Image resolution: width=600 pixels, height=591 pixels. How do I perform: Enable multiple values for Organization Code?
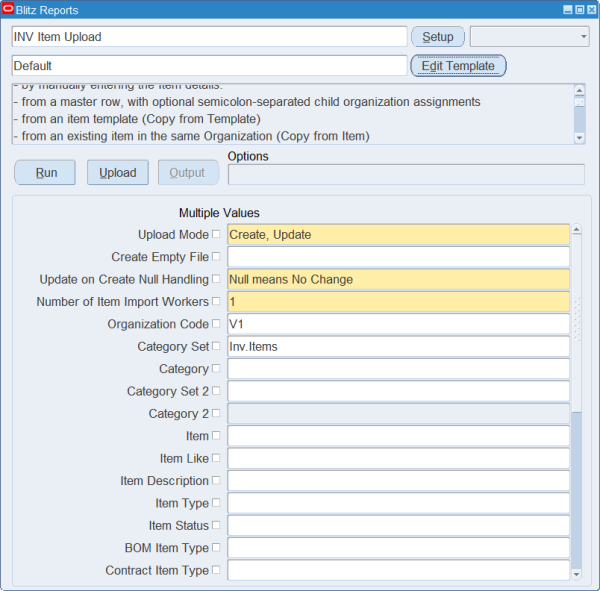[x=216, y=323]
